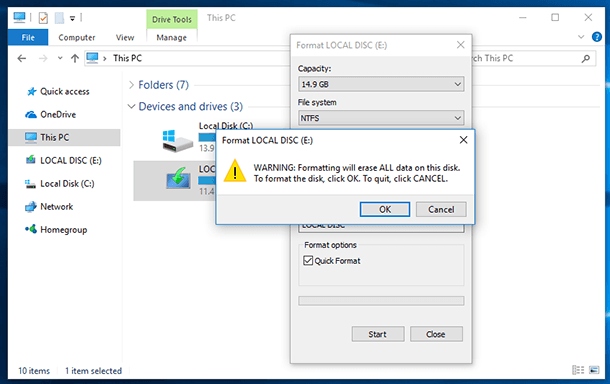The width and height of the screenshot is (610, 384).
Task: Switch to the View ribbon tab
Action: (x=125, y=37)
